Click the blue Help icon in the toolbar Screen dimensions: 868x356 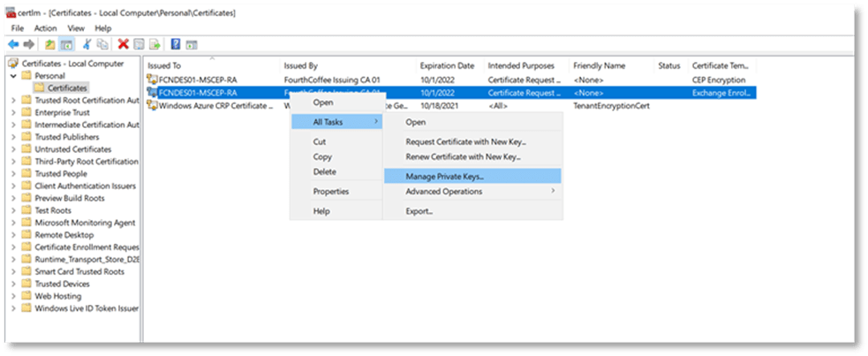tap(176, 44)
